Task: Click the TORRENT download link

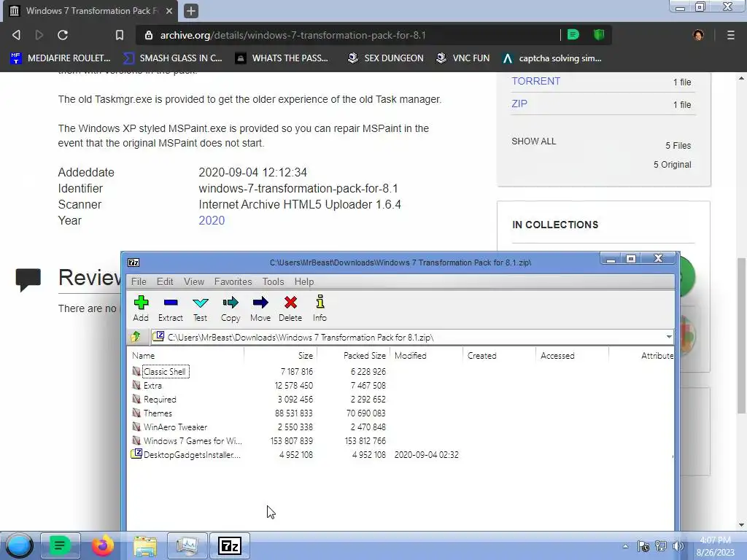Action: tap(535, 81)
